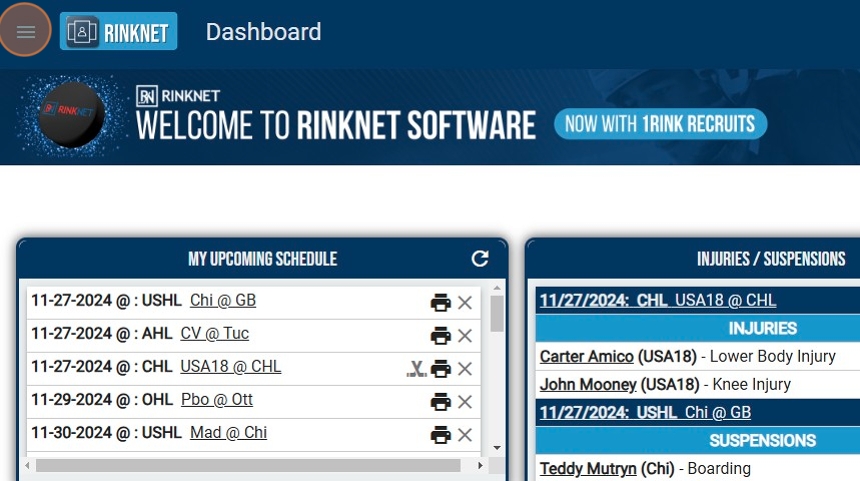Open Pbo @ Ott game link
Screen dimensions: 860x481
tap(217, 399)
